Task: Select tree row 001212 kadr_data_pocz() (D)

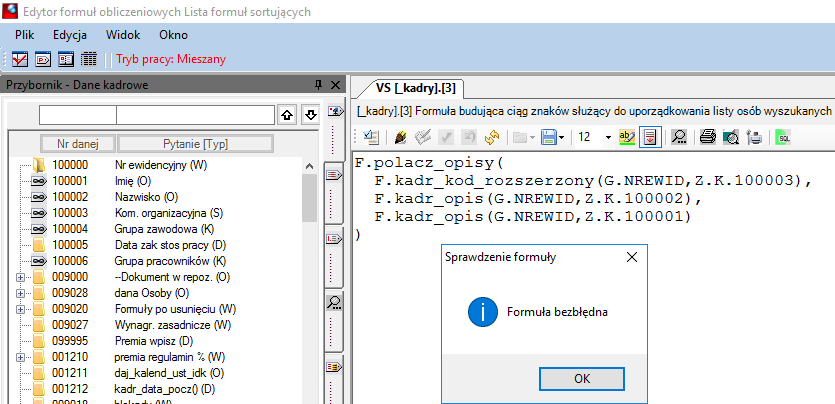Action: pyautogui.click(x=126, y=389)
